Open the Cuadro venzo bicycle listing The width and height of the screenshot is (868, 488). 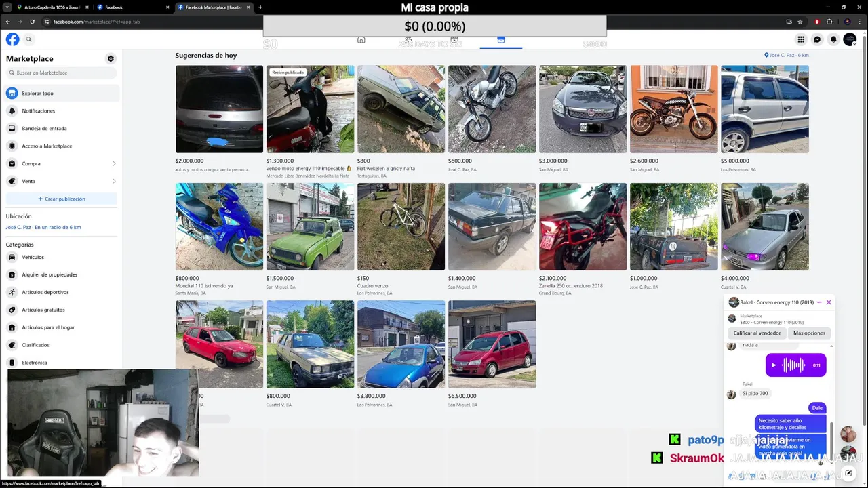click(x=401, y=226)
